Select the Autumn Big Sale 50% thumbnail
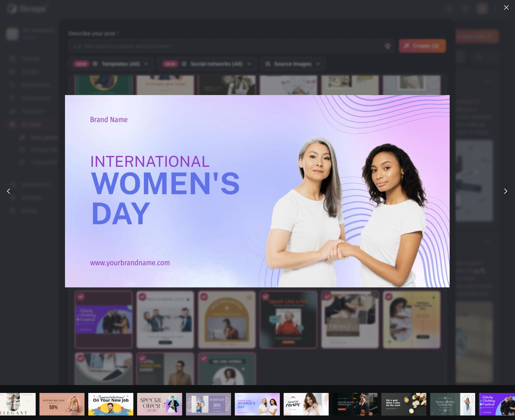 click(62, 404)
